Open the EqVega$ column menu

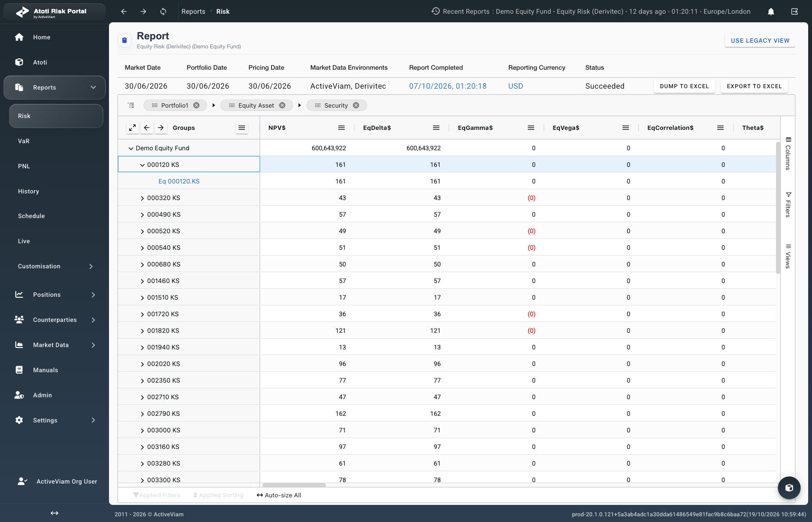(x=625, y=128)
